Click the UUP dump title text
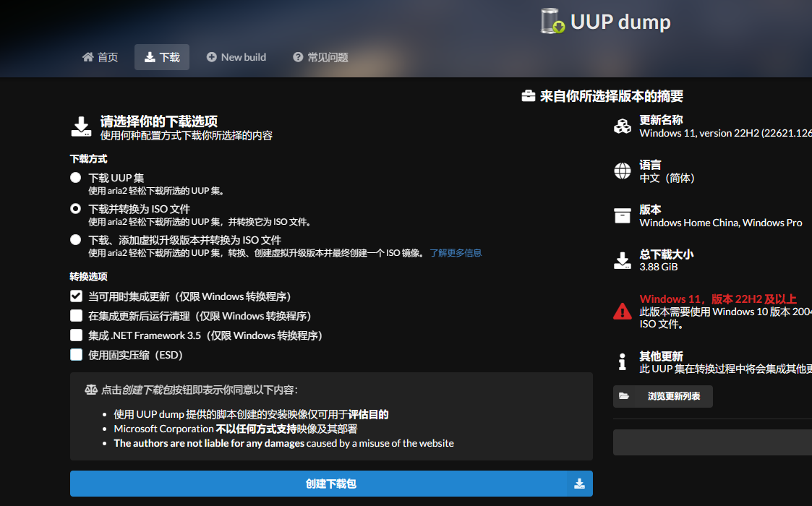The width and height of the screenshot is (812, 506). tap(620, 22)
